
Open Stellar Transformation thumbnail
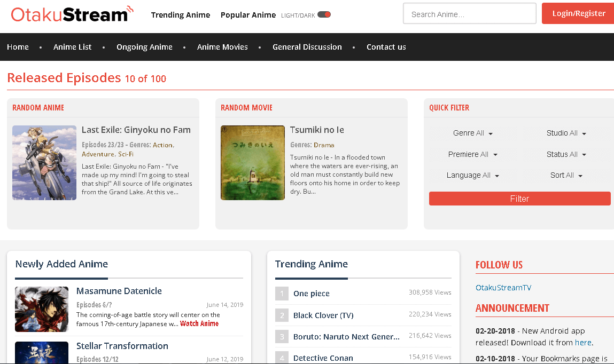point(42,353)
